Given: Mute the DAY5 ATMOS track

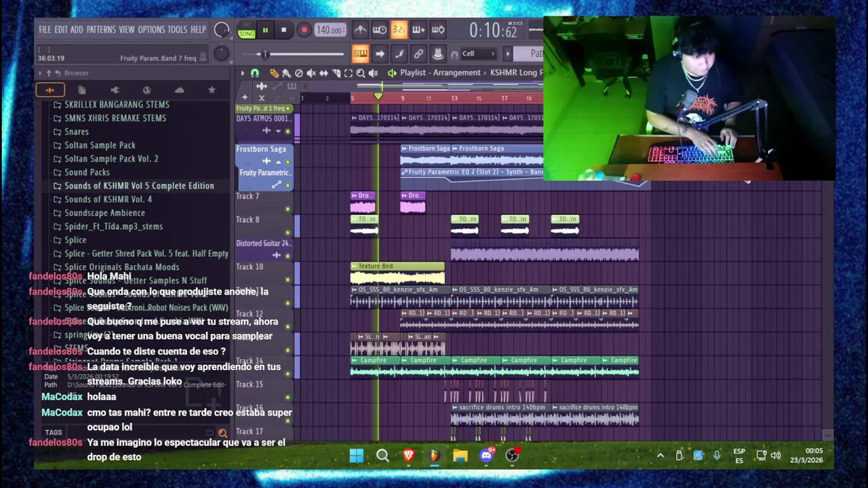Looking at the screenshot, I should (288, 131).
